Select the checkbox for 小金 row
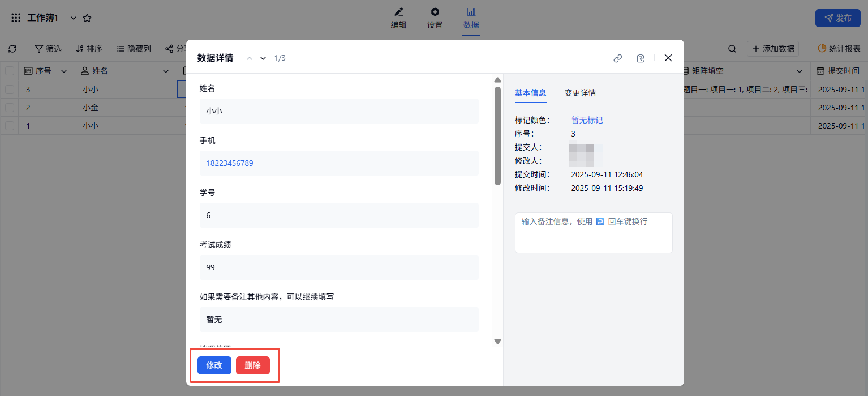The image size is (868, 396). [10, 108]
